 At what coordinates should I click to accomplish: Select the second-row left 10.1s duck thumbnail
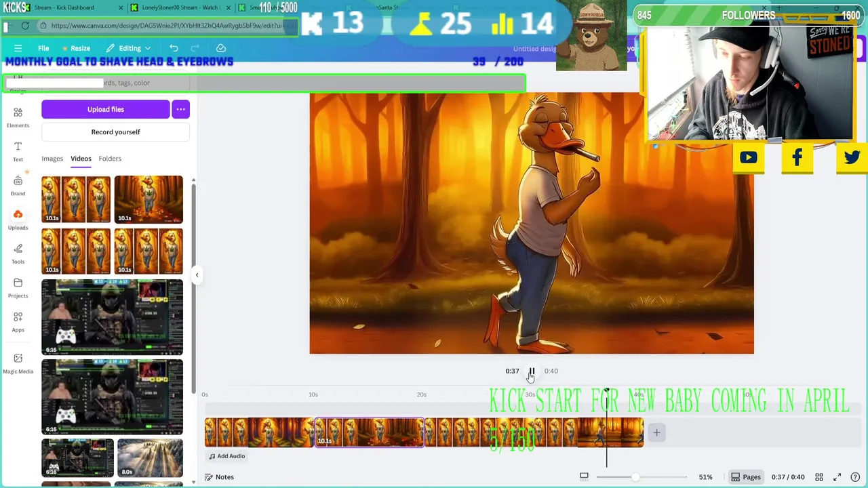click(76, 251)
